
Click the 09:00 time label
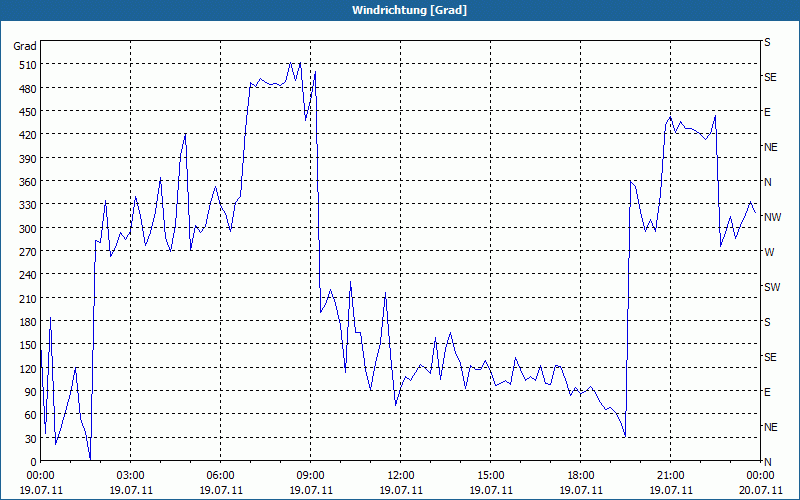310,476
